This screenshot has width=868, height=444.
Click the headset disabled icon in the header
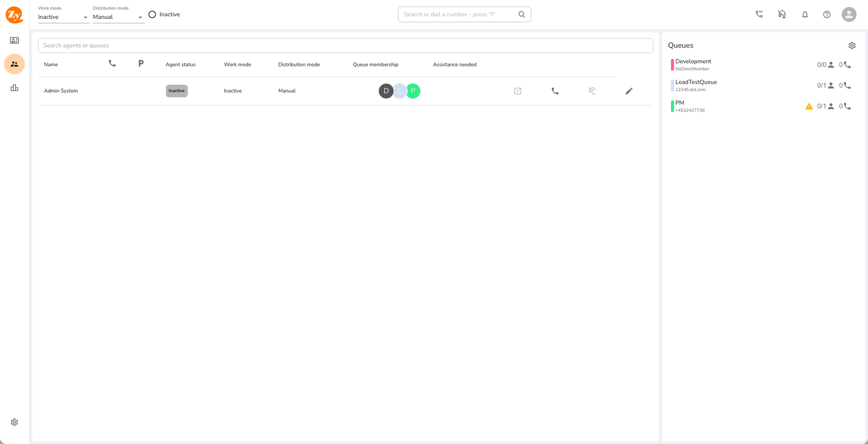(x=782, y=14)
